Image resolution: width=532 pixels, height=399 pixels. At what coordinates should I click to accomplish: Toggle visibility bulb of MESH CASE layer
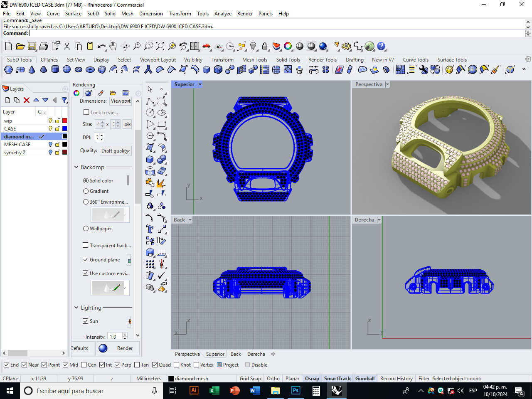pyautogui.click(x=51, y=145)
